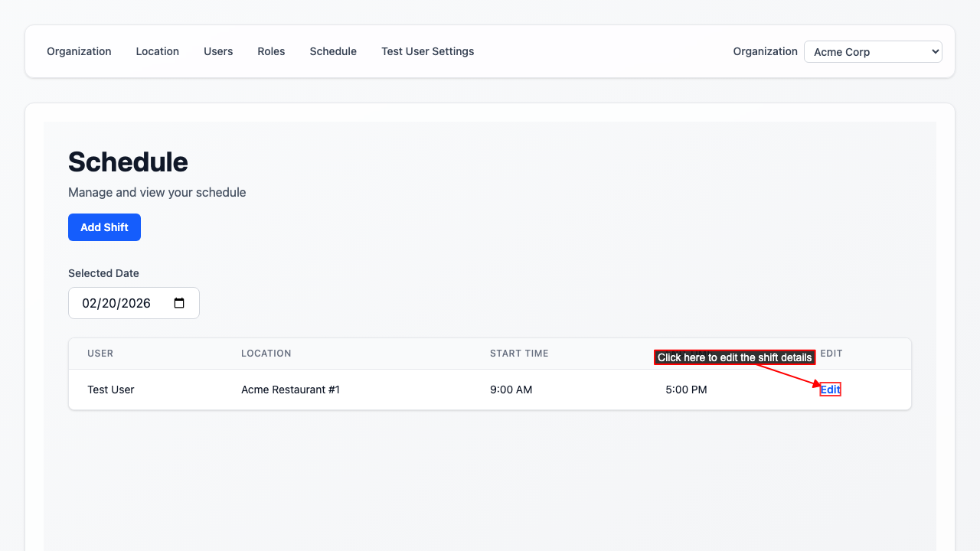This screenshot has height=551, width=980.
Task: Click the EDIT column header
Action: pyautogui.click(x=831, y=354)
